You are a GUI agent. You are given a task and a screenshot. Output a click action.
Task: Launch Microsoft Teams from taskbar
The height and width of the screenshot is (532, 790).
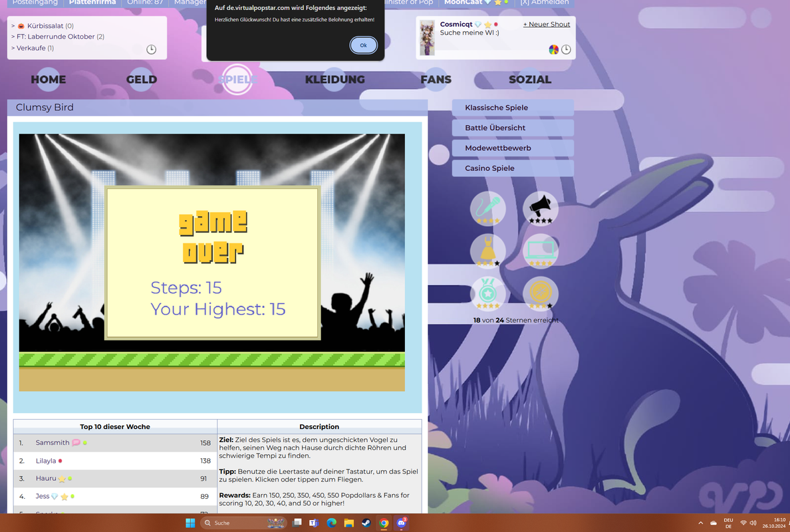tap(314, 523)
